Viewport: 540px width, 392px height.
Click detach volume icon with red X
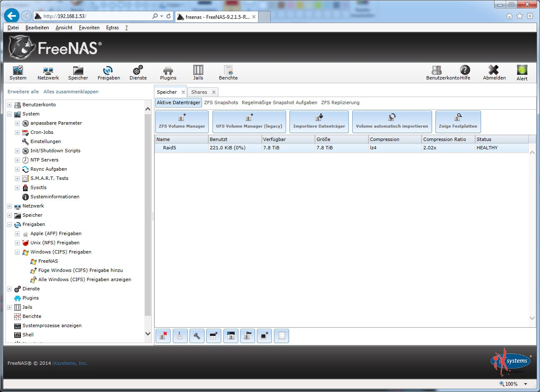click(x=163, y=336)
